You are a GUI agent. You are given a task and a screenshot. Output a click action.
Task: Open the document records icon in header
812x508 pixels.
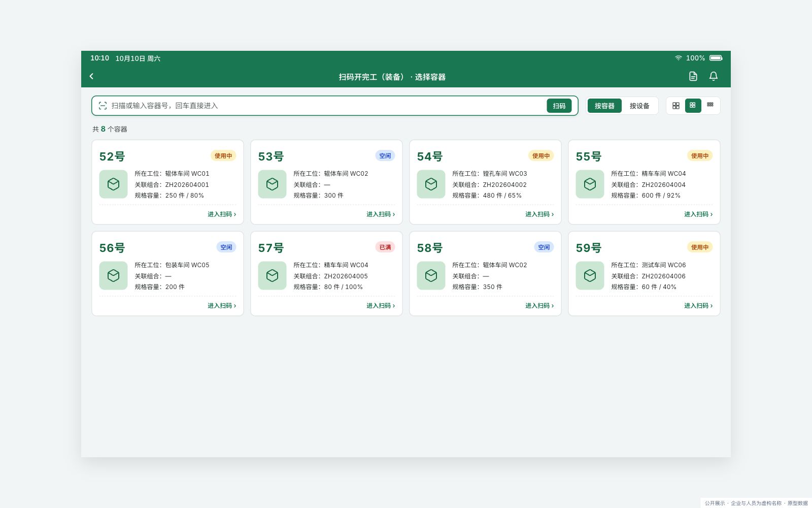[693, 76]
